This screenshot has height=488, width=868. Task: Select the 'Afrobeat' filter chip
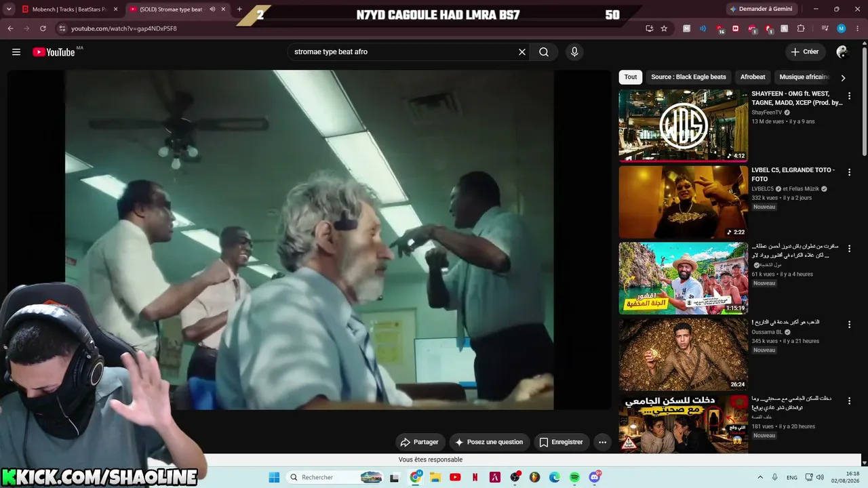(x=753, y=77)
